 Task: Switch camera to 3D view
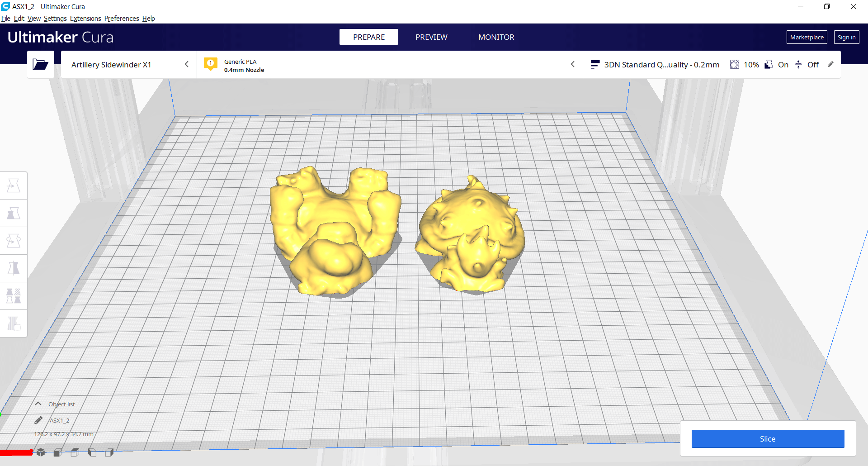[x=41, y=452]
